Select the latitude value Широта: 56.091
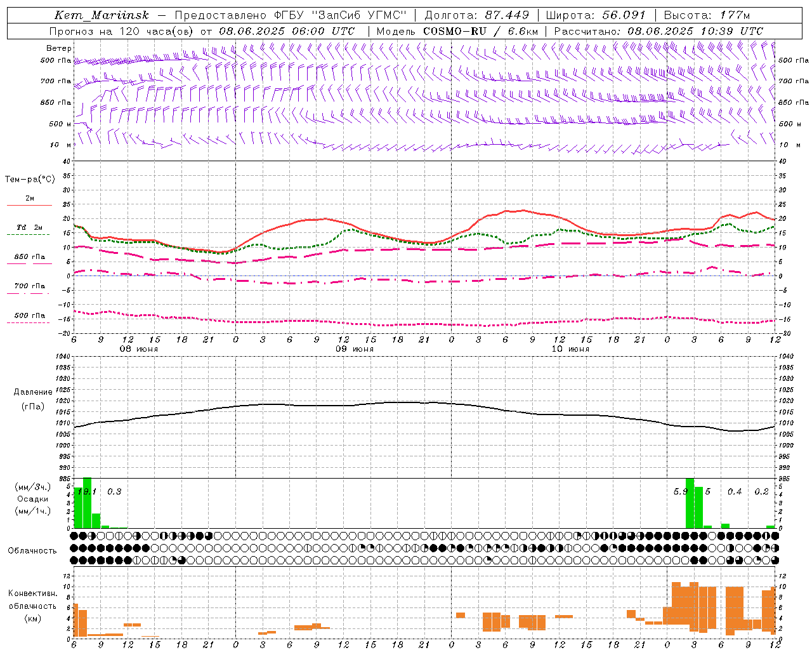 click(x=596, y=15)
